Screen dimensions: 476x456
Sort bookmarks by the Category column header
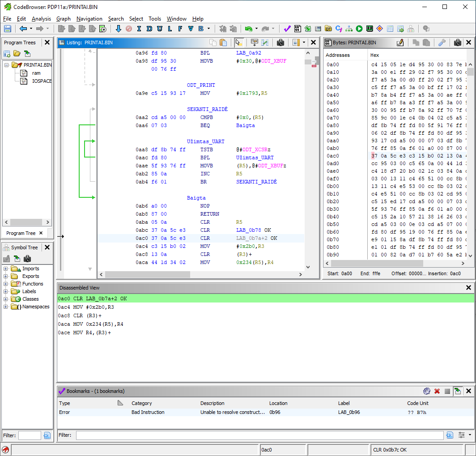point(141,403)
